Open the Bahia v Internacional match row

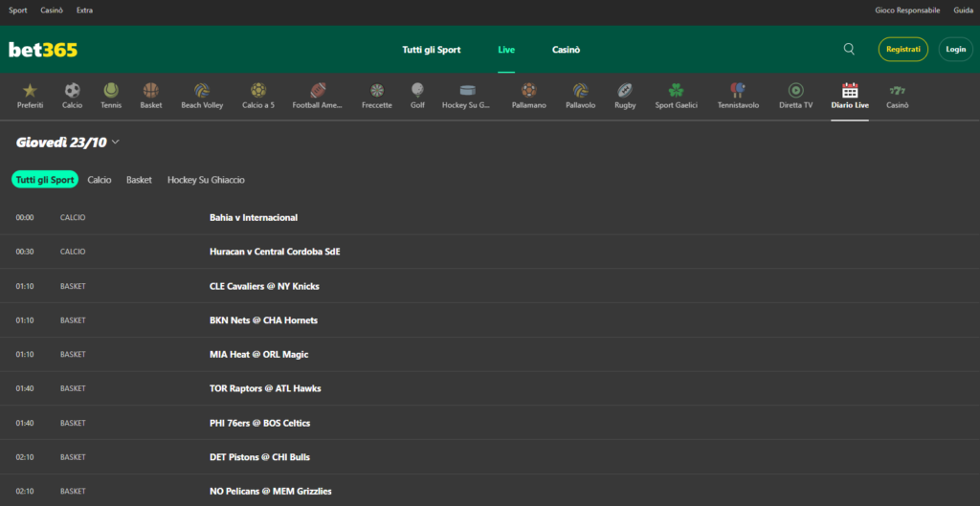pos(254,218)
